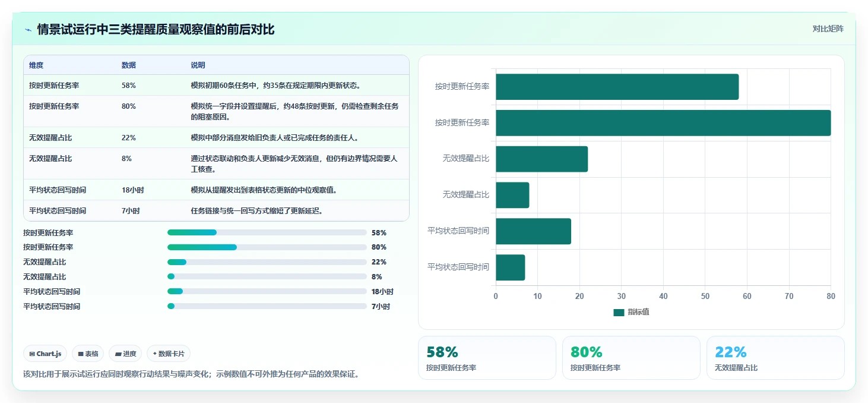Click the description starting 模拟初期60条任务中
The image size is (868, 403).
276,85
